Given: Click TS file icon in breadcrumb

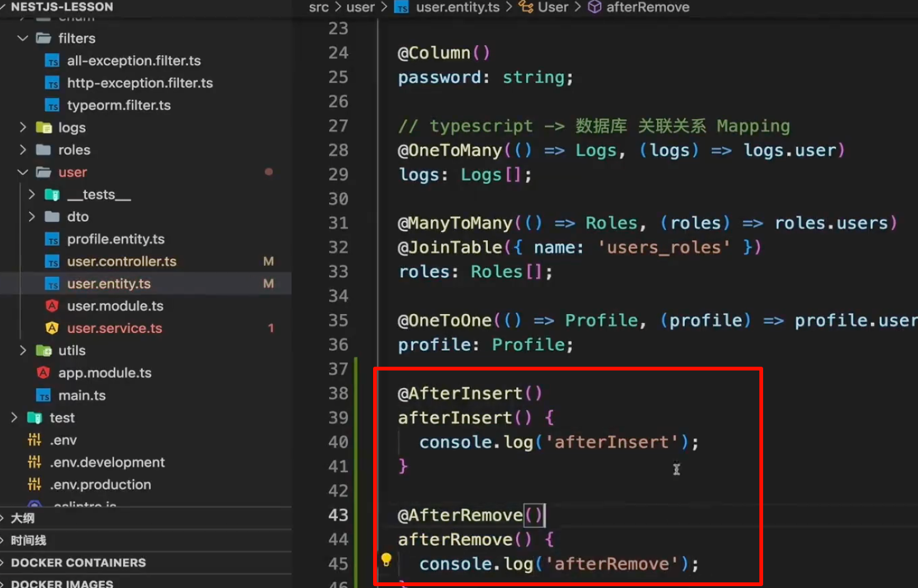Looking at the screenshot, I should 401,8.
